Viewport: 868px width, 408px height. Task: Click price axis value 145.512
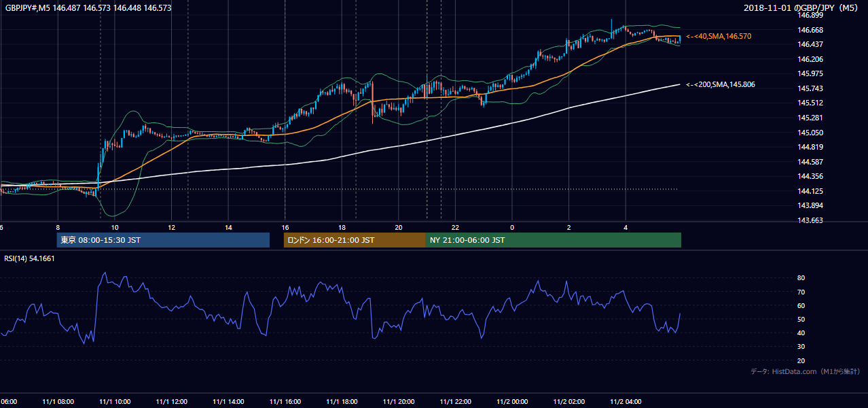[x=810, y=103]
